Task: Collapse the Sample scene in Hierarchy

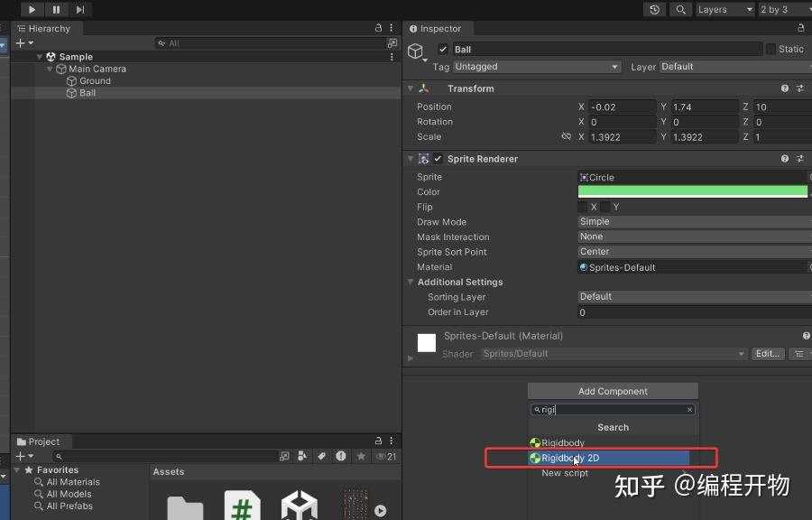Action: (x=40, y=57)
